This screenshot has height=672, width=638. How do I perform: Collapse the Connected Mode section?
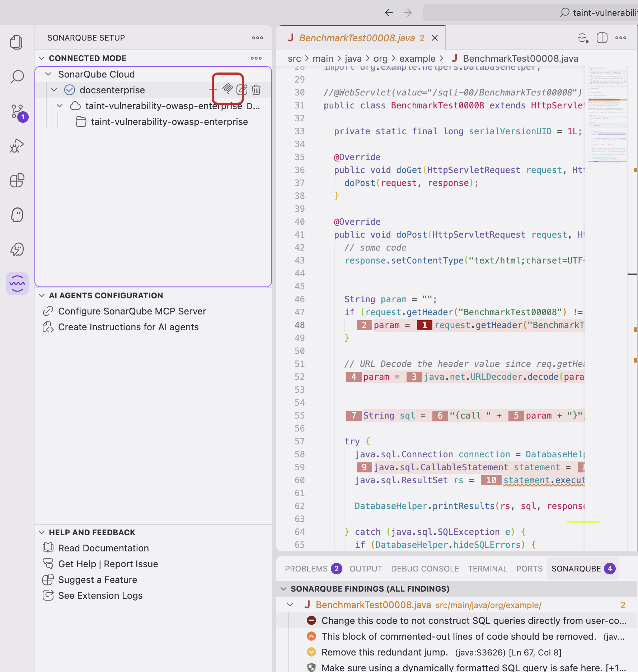coord(42,58)
